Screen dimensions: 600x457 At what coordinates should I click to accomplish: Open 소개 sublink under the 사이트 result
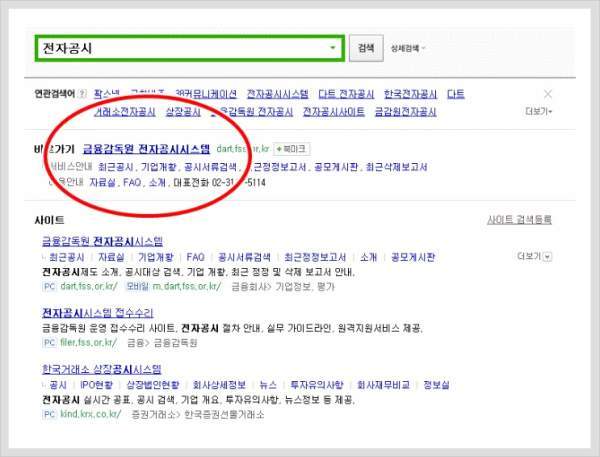(368, 257)
